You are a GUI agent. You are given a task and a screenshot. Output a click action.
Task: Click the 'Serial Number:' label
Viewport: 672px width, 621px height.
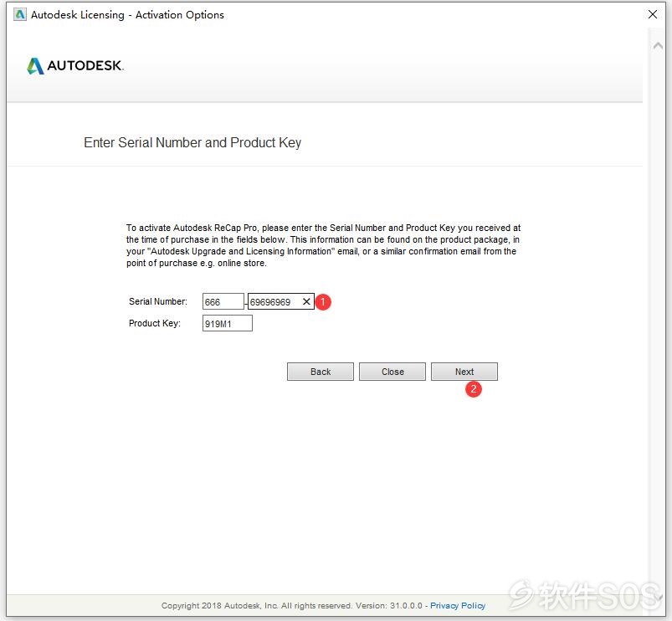(x=157, y=302)
